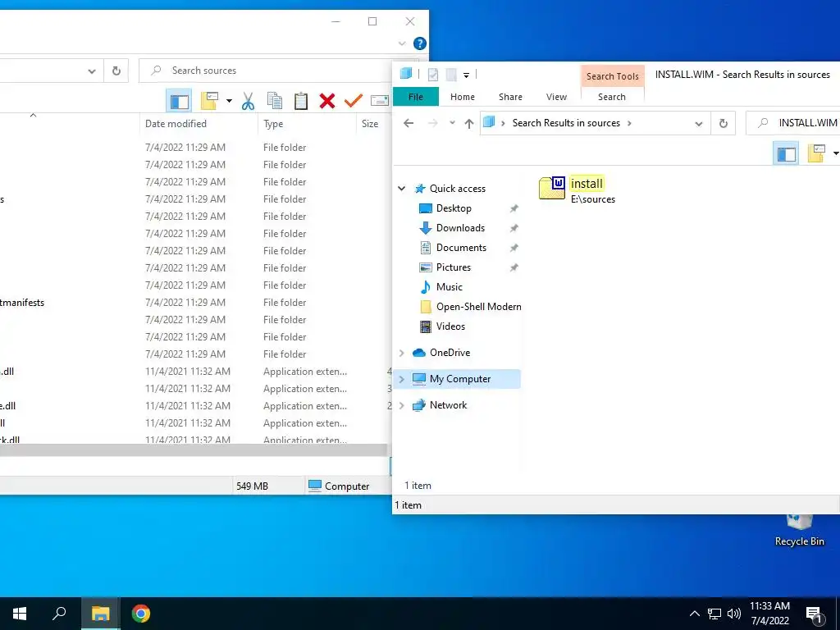Expand the My Computer tree node
The image size is (840, 630).
pos(401,379)
